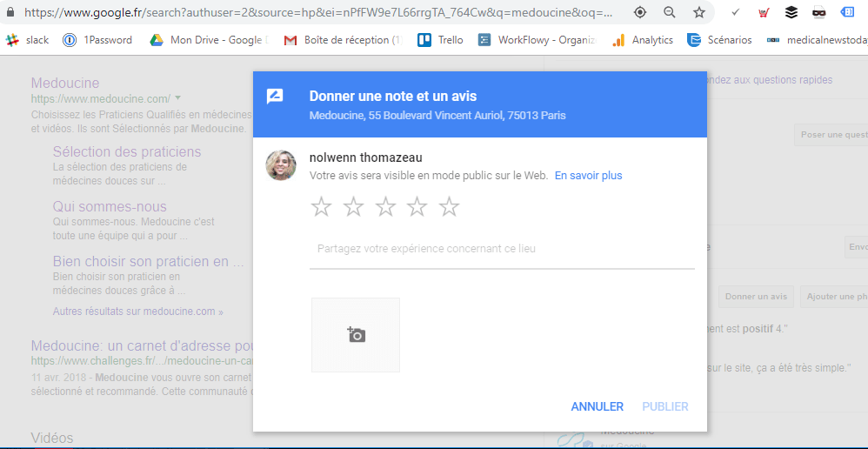Click the 'Partagez votre expérience' text field

pos(502,249)
